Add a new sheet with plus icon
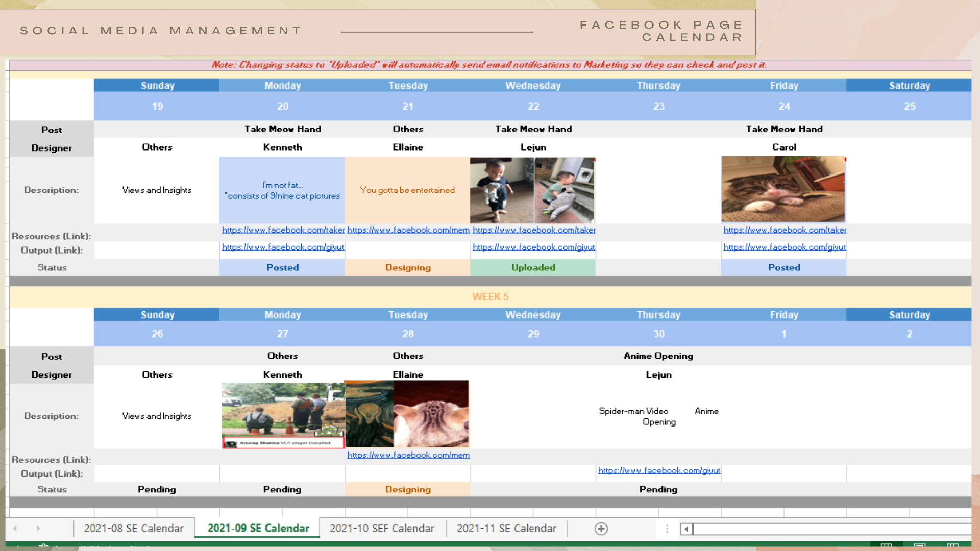Image resolution: width=980 pixels, height=551 pixels. tap(601, 529)
